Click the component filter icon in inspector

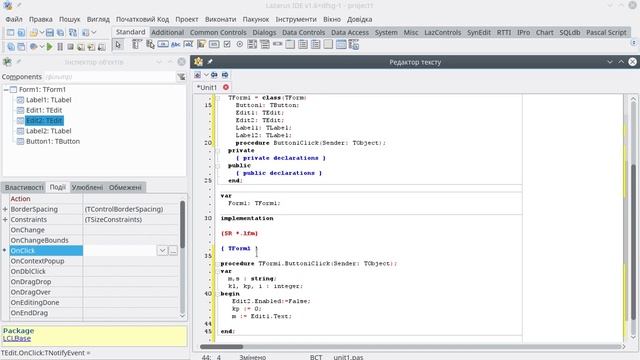(x=181, y=77)
